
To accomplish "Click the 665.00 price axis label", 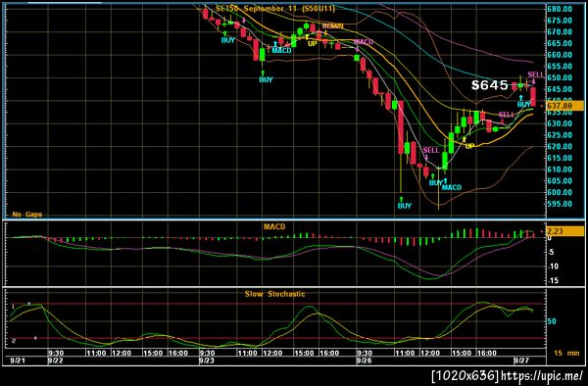I will [x=560, y=43].
